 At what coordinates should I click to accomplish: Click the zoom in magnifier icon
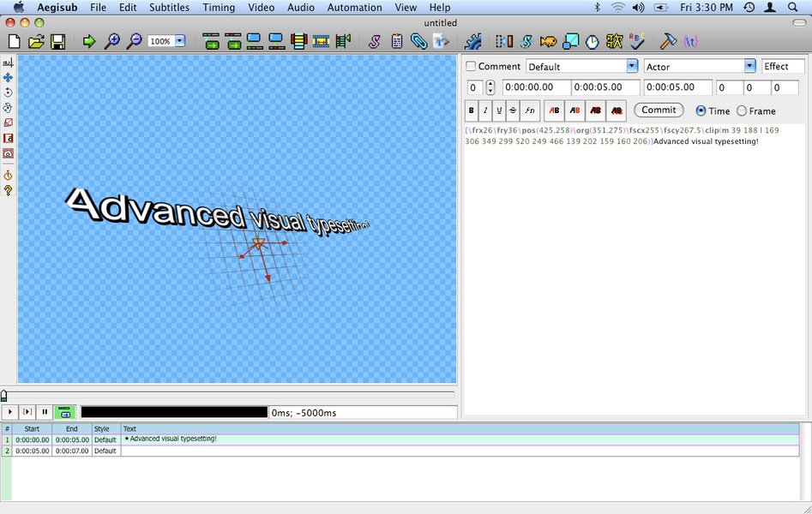112,41
